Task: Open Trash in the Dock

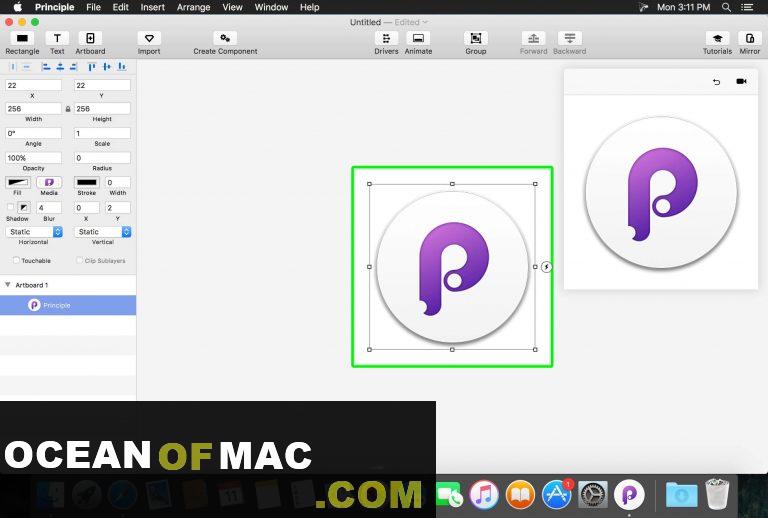Action: (x=717, y=494)
